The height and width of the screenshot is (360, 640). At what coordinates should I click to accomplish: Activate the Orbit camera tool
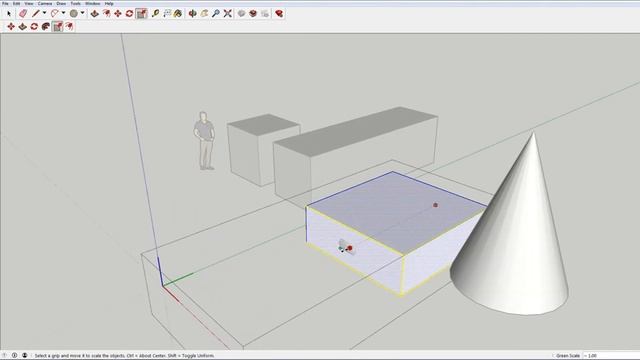coord(193,13)
